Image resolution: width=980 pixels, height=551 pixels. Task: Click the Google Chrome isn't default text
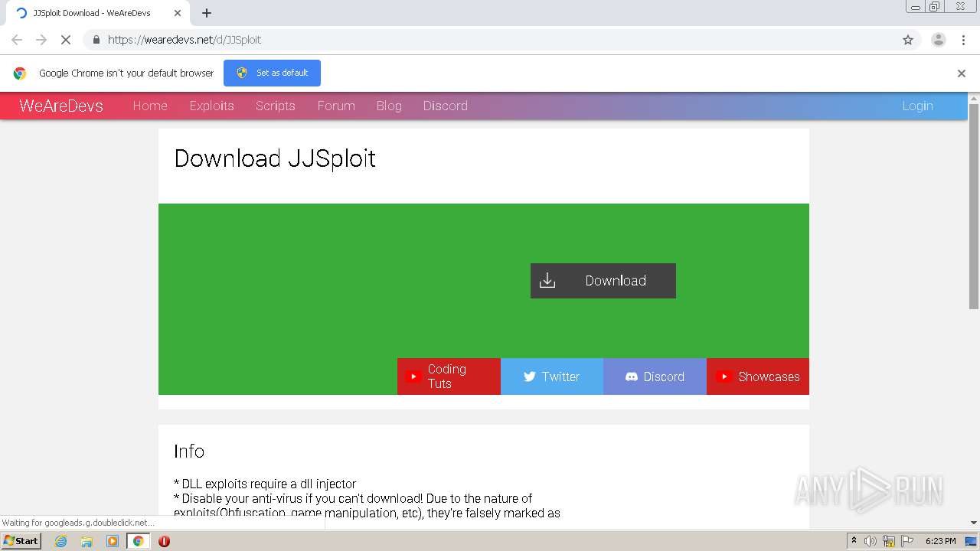tap(126, 73)
